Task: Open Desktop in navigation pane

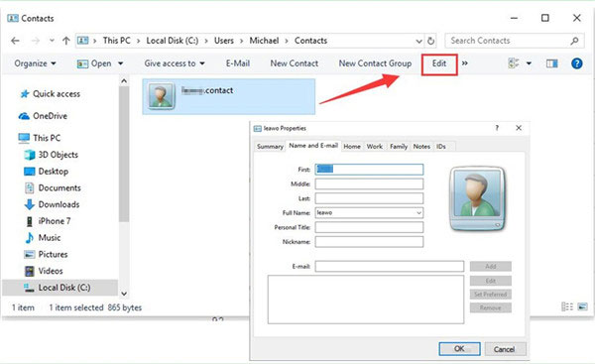Action: coord(46,172)
